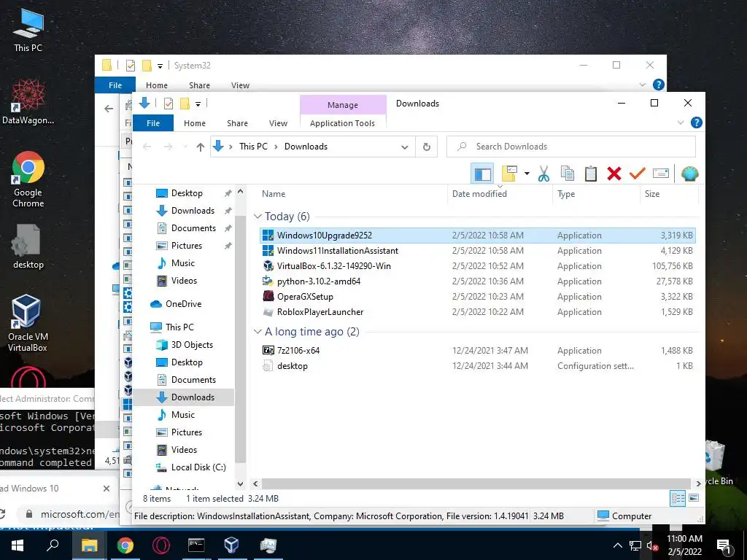Switch to the View ribbon tab in Downloads
Viewport: 747px width, 560px height.
(x=278, y=123)
